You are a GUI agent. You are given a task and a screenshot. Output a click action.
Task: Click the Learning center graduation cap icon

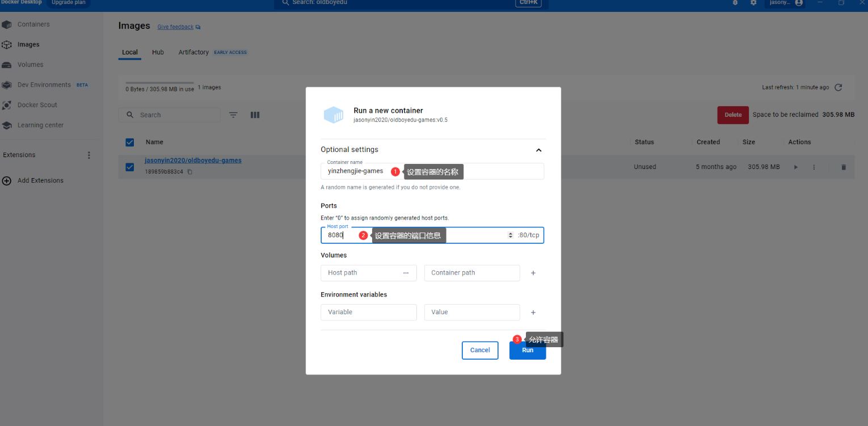click(7, 125)
